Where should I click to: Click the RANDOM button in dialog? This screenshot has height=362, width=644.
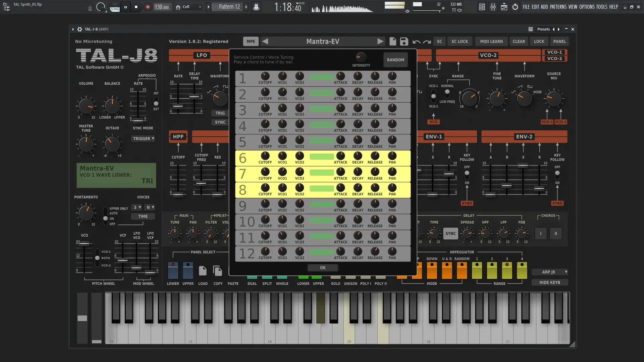click(395, 60)
